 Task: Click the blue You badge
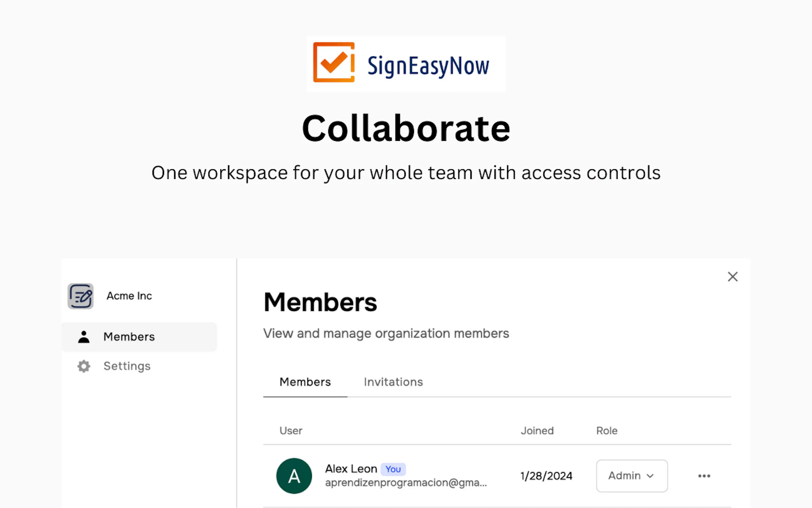pos(393,469)
